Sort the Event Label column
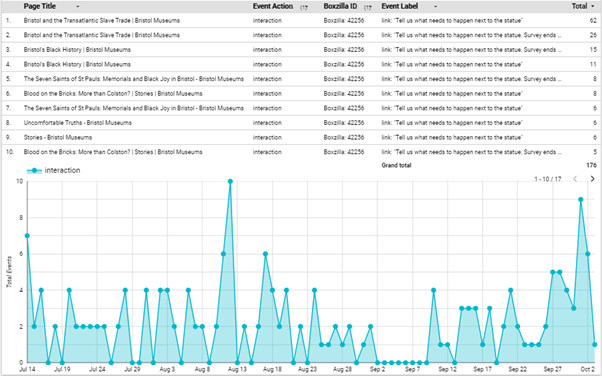The width and height of the screenshot is (602, 376). click(x=435, y=7)
